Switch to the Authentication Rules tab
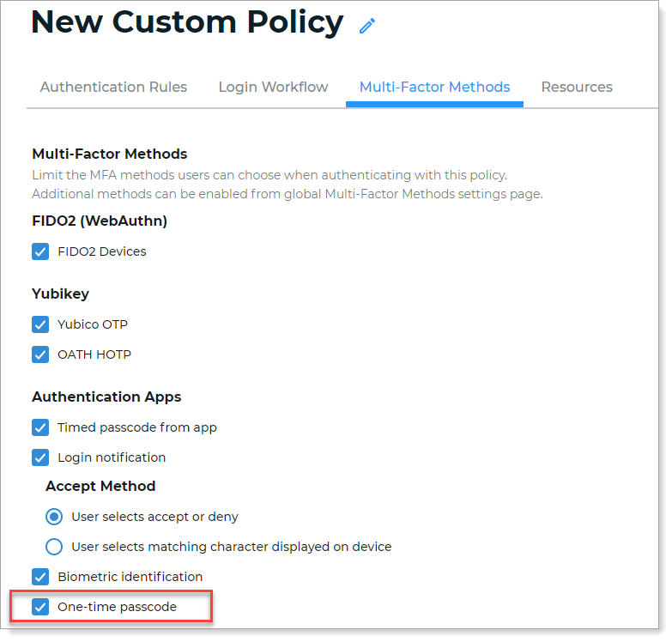This screenshot has height=642, width=672. 113,87
